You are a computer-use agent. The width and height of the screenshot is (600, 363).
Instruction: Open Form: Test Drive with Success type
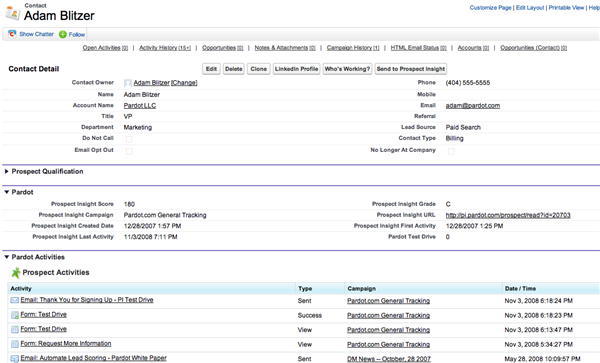click(x=44, y=314)
